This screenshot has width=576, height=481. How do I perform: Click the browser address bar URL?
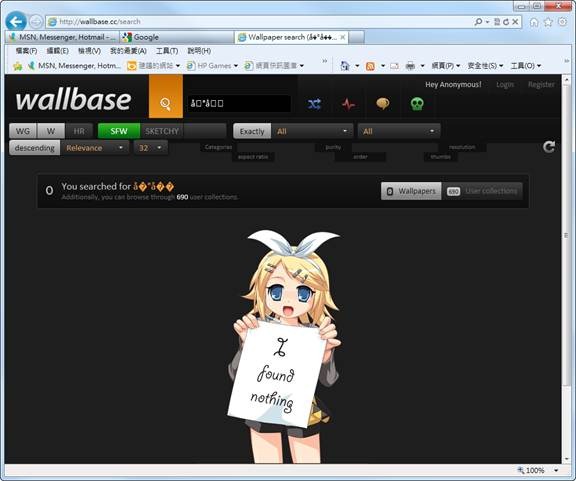coord(100,22)
